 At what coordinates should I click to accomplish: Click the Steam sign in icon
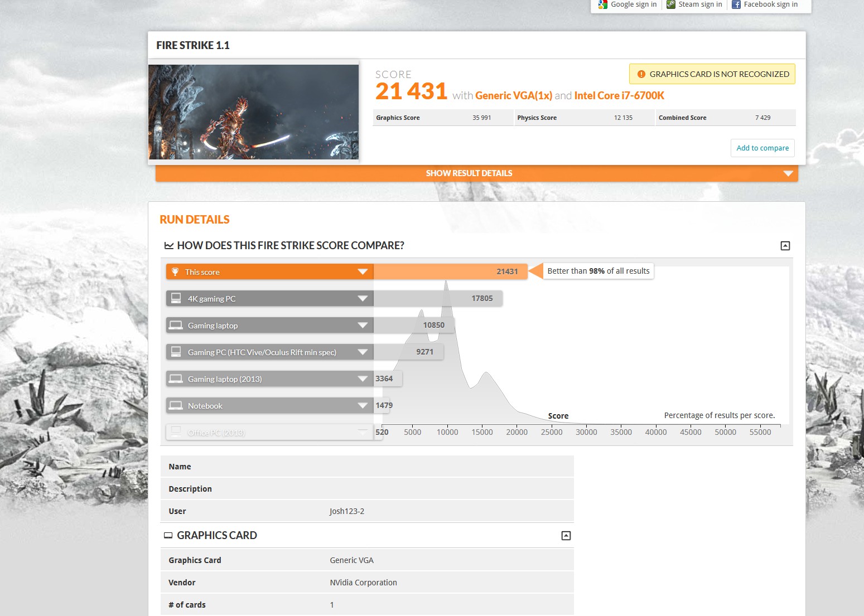(671, 4)
